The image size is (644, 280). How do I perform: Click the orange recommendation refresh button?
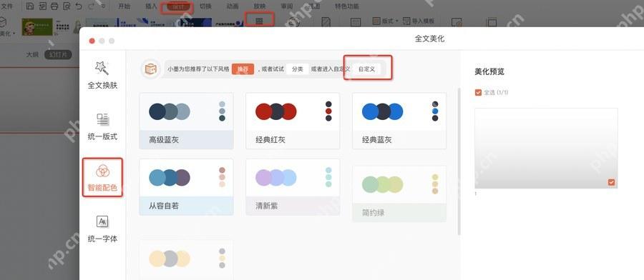click(x=243, y=69)
